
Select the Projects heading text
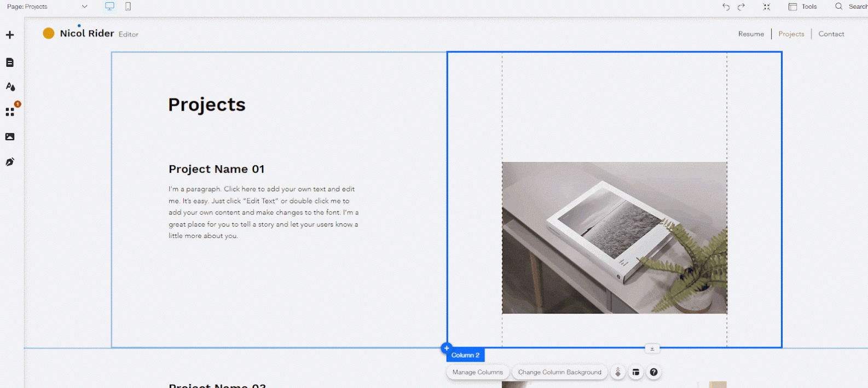(207, 105)
